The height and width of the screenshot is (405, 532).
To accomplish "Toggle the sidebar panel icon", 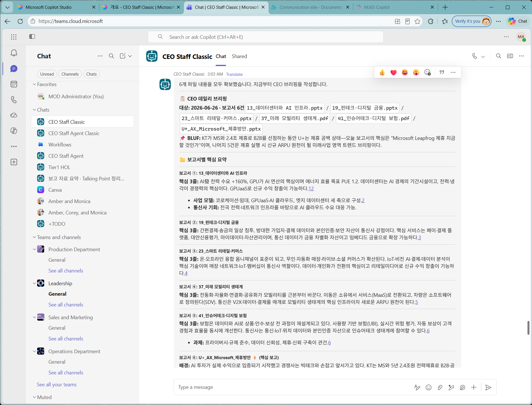I will (x=32, y=37).
